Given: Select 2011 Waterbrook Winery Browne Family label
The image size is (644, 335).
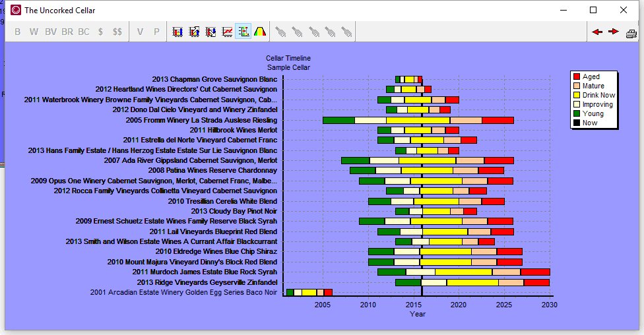Looking at the screenshot, I should 150,100.
